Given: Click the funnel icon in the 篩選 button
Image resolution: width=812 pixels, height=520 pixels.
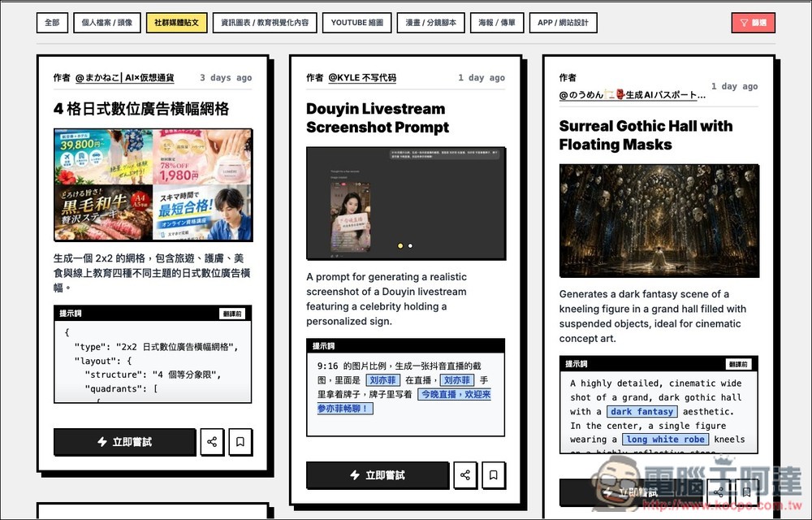Looking at the screenshot, I should [744, 23].
